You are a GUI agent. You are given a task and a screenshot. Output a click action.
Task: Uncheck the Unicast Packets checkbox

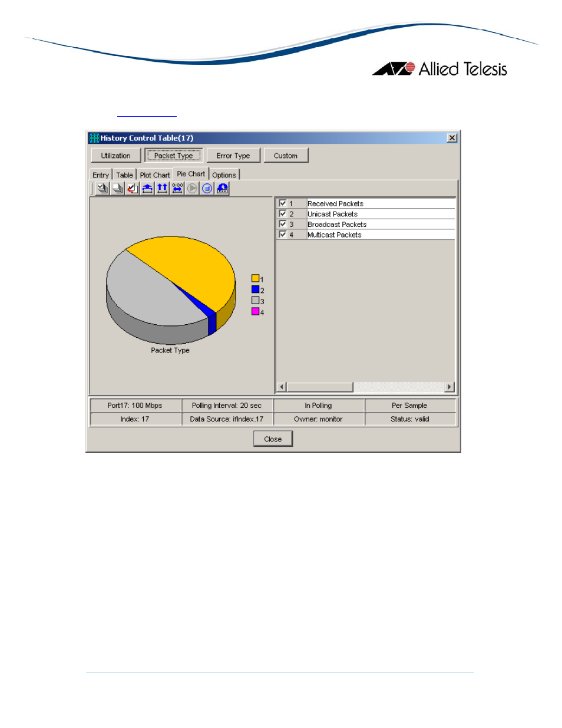(x=283, y=213)
